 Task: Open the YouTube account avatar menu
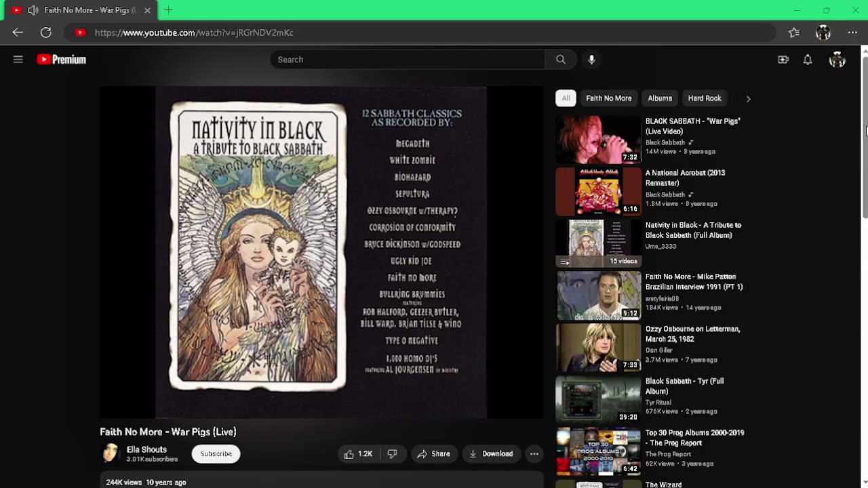click(837, 60)
